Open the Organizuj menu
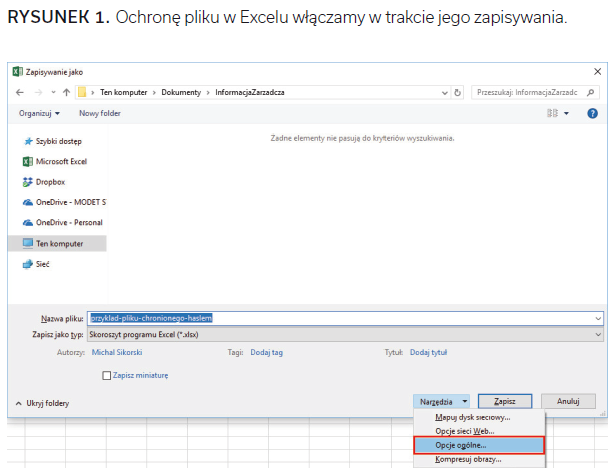The height and width of the screenshot is (476, 614). [x=39, y=113]
